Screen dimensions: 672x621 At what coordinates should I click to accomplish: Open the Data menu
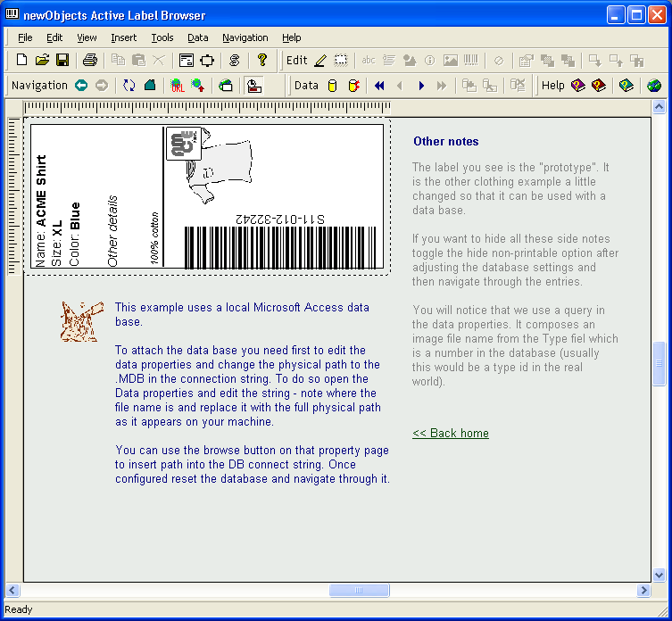pyautogui.click(x=197, y=37)
